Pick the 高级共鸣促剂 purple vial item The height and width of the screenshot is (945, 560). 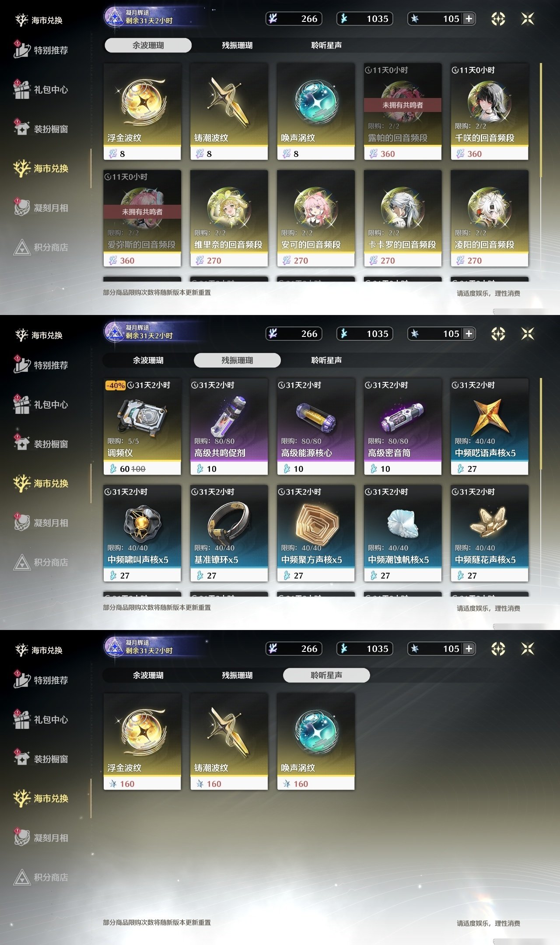[229, 427]
